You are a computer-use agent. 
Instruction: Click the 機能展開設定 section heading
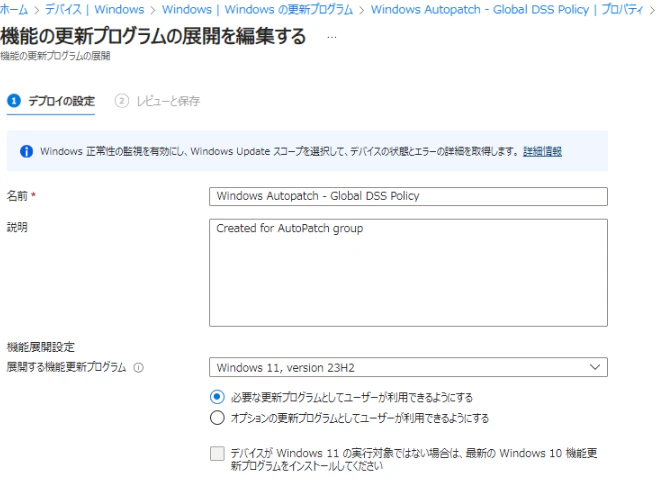(x=40, y=347)
